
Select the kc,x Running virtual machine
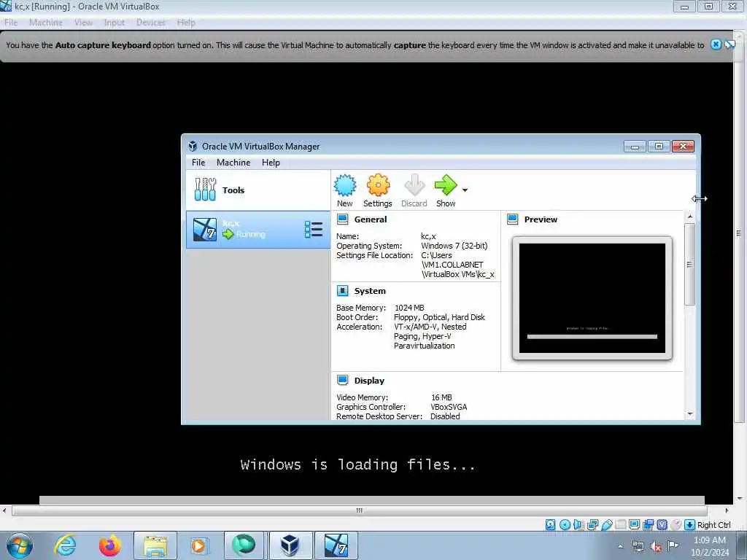click(258, 230)
